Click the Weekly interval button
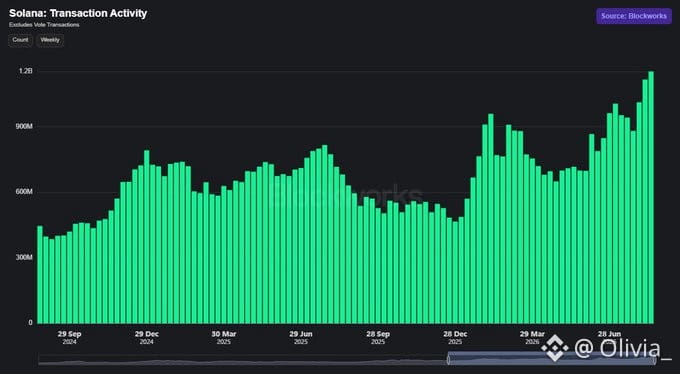 coord(50,40)
